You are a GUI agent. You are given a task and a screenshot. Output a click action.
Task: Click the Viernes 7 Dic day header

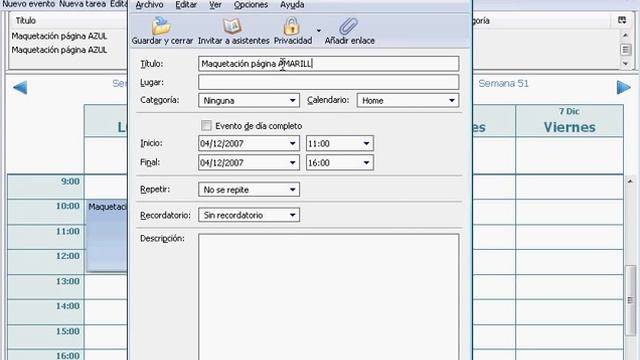(x=569, y=121)
